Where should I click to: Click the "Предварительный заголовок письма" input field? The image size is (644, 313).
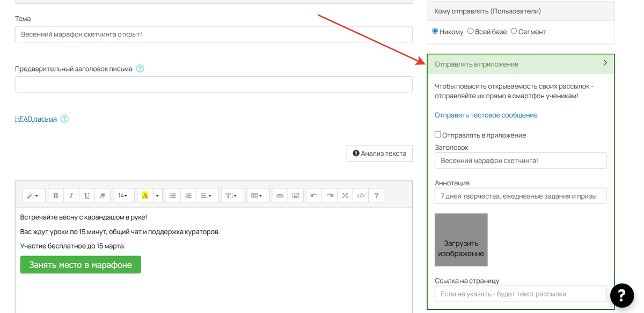click(x=214, y=84)
